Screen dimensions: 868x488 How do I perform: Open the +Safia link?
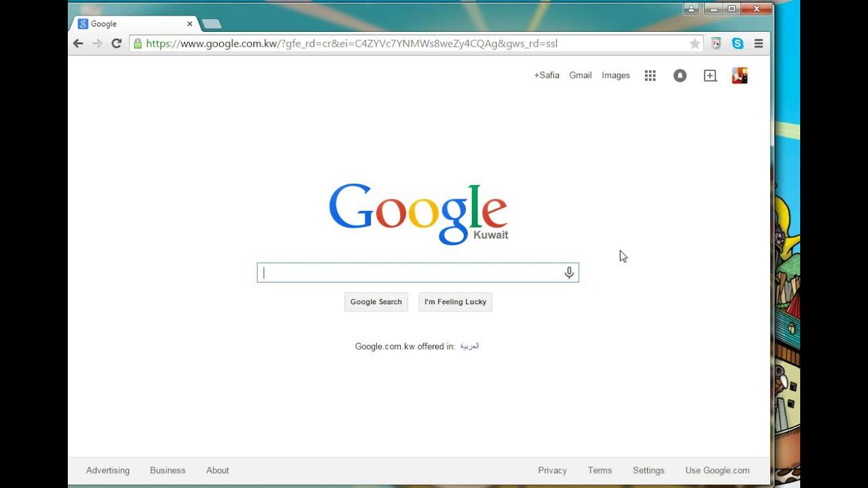pos(547,75)
